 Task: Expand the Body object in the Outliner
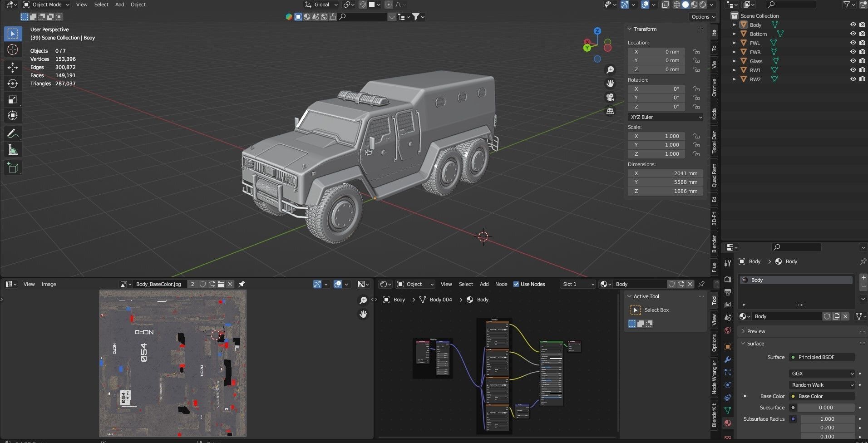click(x=735, y=25)
